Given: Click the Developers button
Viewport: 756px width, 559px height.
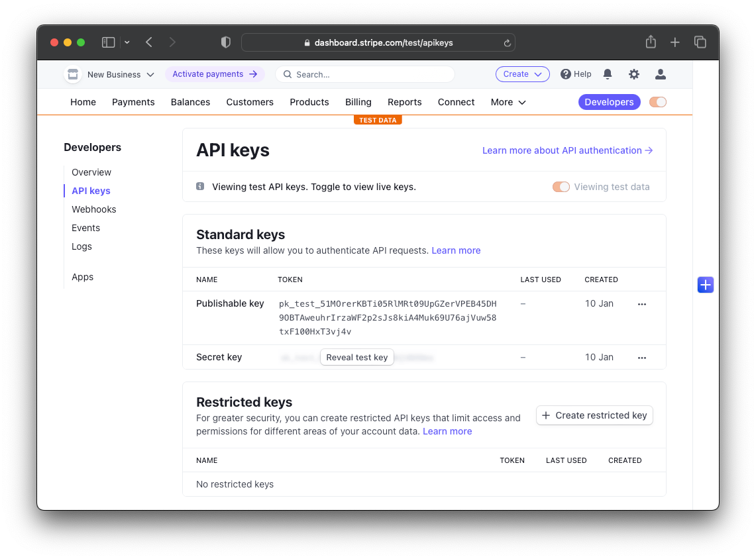Looking at the screenshot, I should tap(609, 102).
